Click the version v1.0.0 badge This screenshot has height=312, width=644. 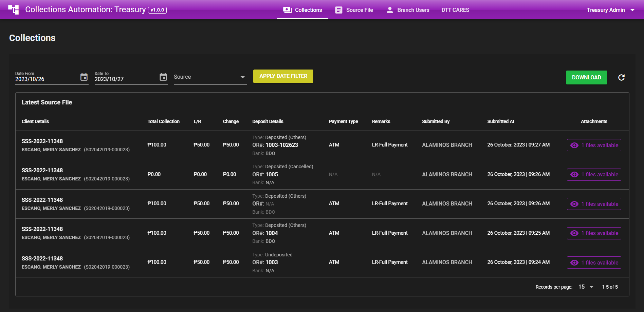click(x=157, y=10)
